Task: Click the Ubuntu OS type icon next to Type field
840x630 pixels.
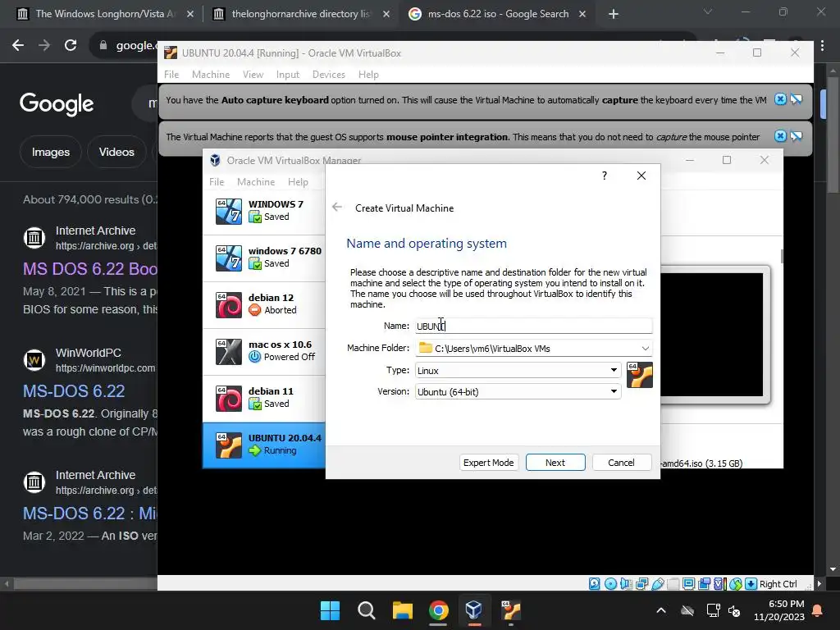Action: point(640,375)
